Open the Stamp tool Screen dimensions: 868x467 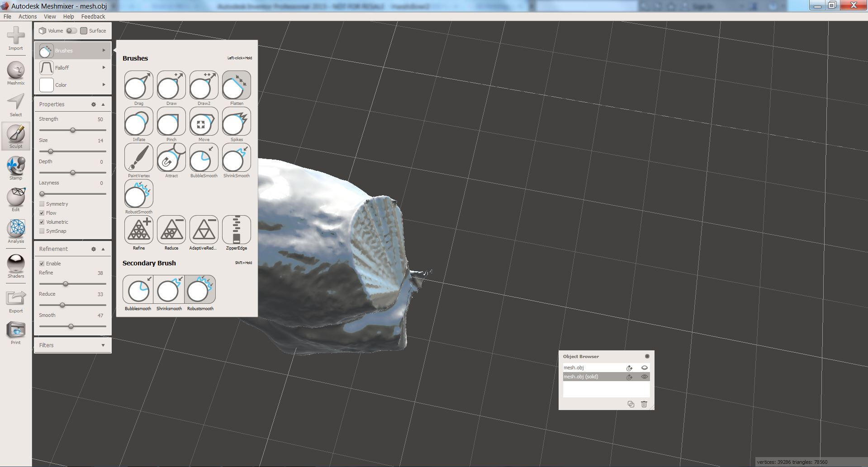16,168
